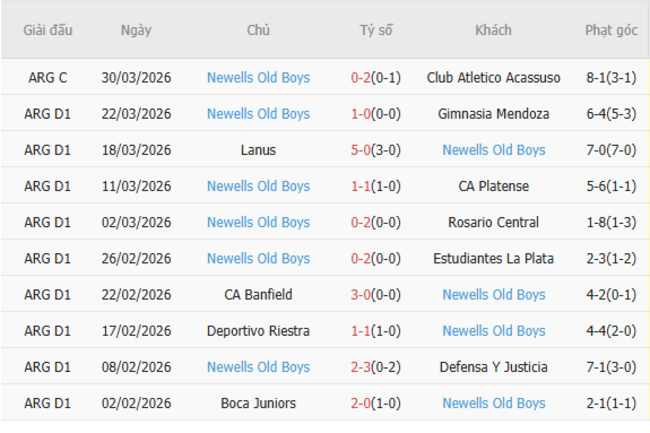This screenshot has width=650, height=433.
Task: Click the 5-0 score of the Lanus match
Action: (x=361, y=150)
